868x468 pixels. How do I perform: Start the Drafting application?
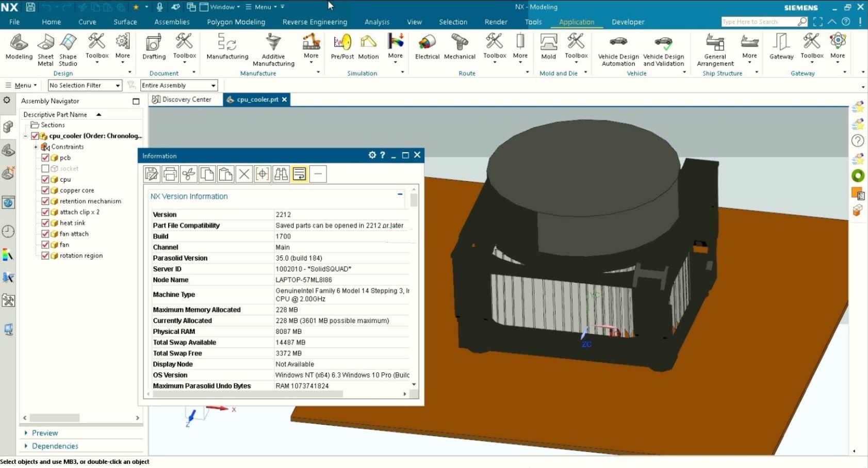154,47
